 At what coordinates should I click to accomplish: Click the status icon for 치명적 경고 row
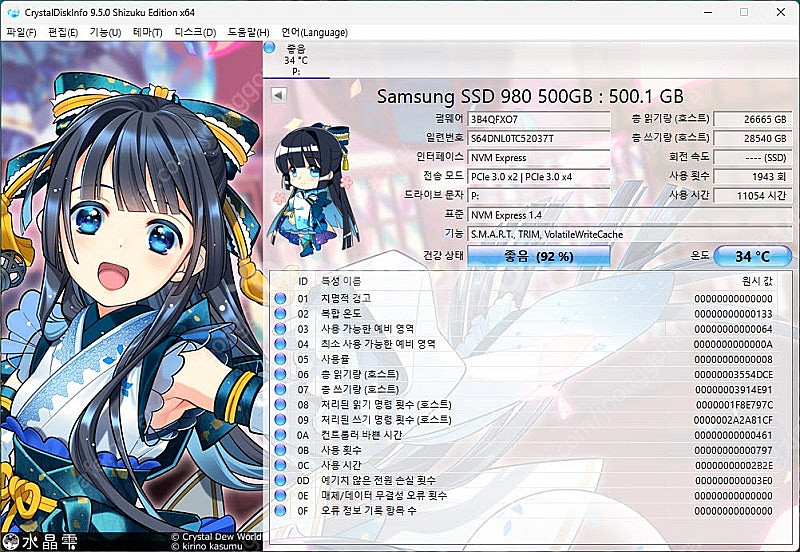click(280, 298)
